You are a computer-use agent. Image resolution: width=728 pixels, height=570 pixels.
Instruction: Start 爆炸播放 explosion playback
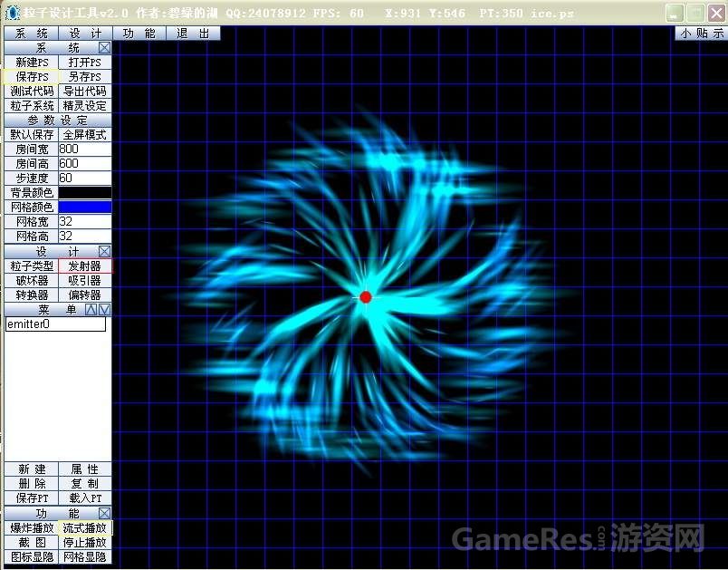(x=32, y=527)
